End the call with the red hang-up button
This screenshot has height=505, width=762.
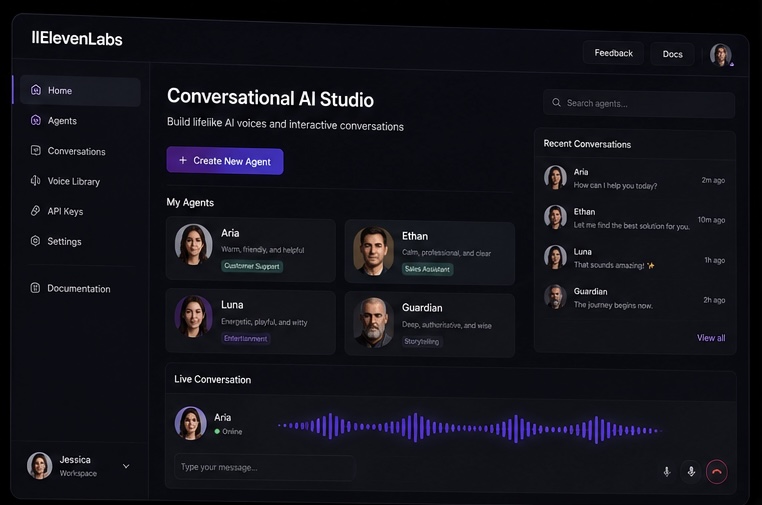coord(716,472)
